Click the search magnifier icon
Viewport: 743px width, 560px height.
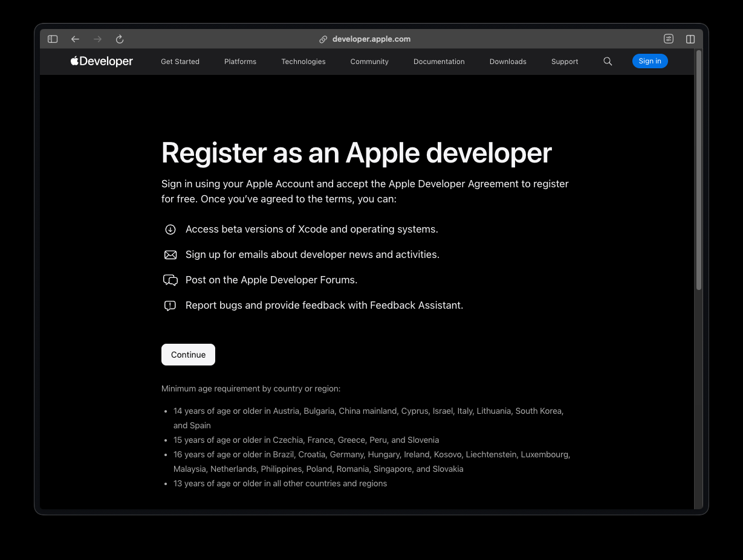[608, 62]
